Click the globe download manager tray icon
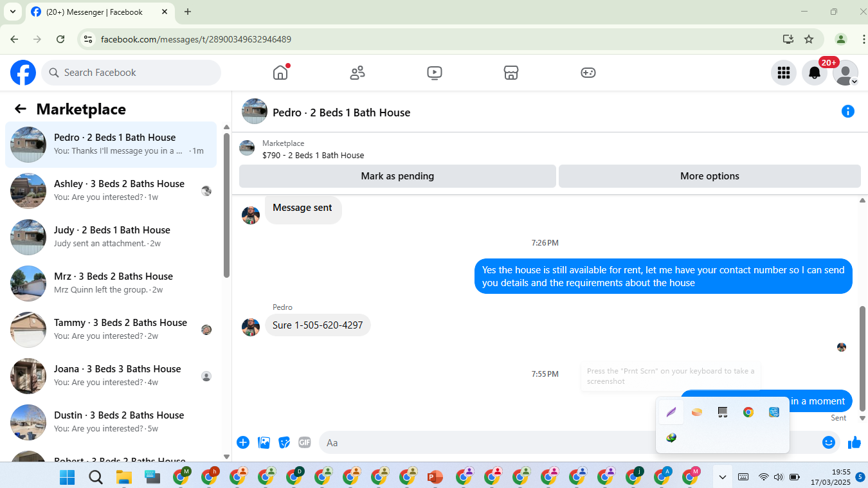Viewport: 868px width, 488px height. pyautogui.click(x=671, y=438)
